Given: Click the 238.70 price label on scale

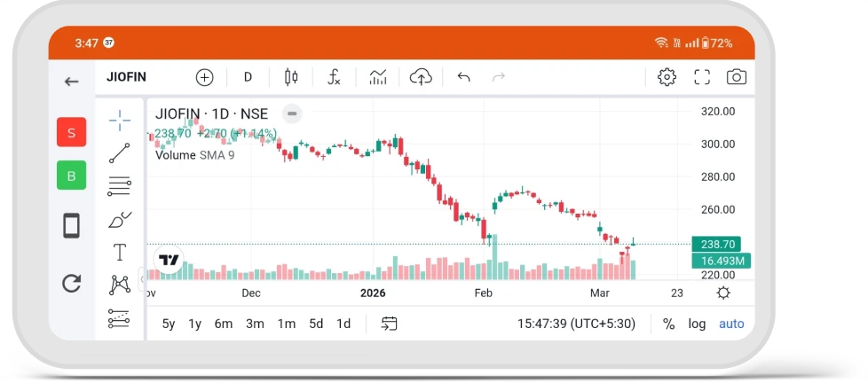Looking at the screenshot, I should [716, 244].
